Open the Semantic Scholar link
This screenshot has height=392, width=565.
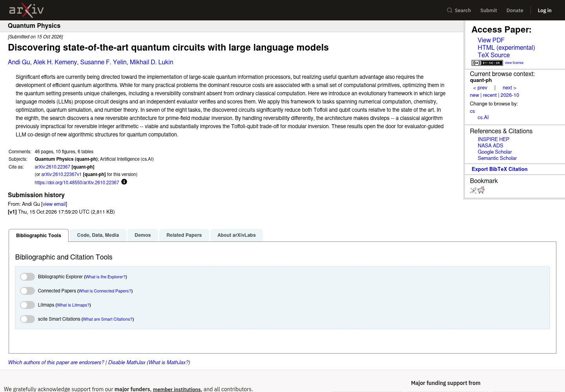click(x=497, y=158)
